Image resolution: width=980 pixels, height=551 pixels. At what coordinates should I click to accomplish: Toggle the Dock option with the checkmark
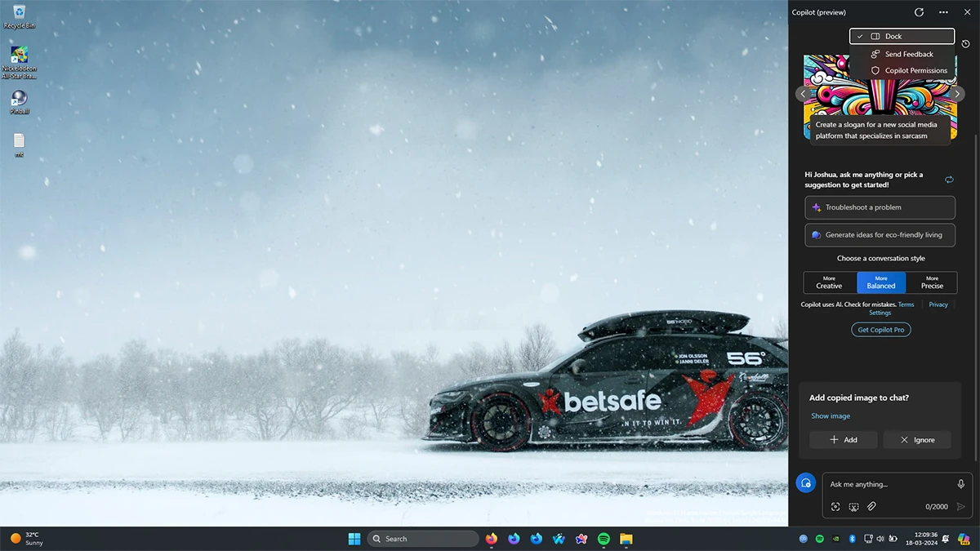(901, 36)
